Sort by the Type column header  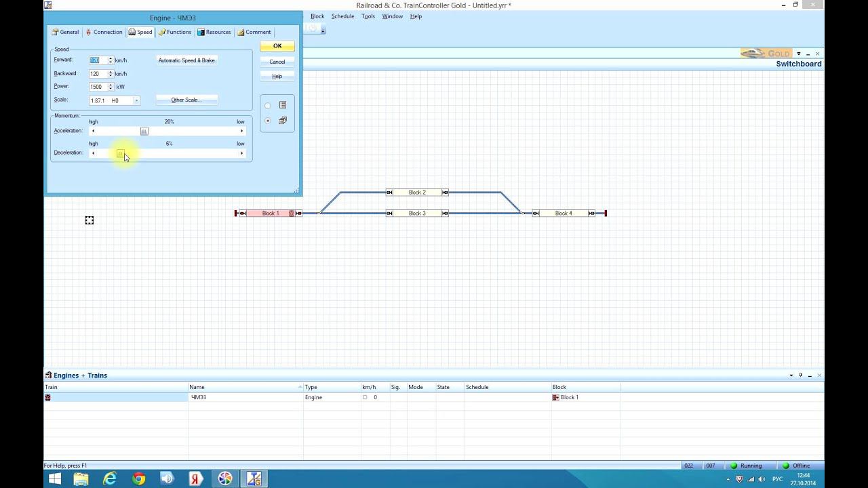(x=332, y=387)
